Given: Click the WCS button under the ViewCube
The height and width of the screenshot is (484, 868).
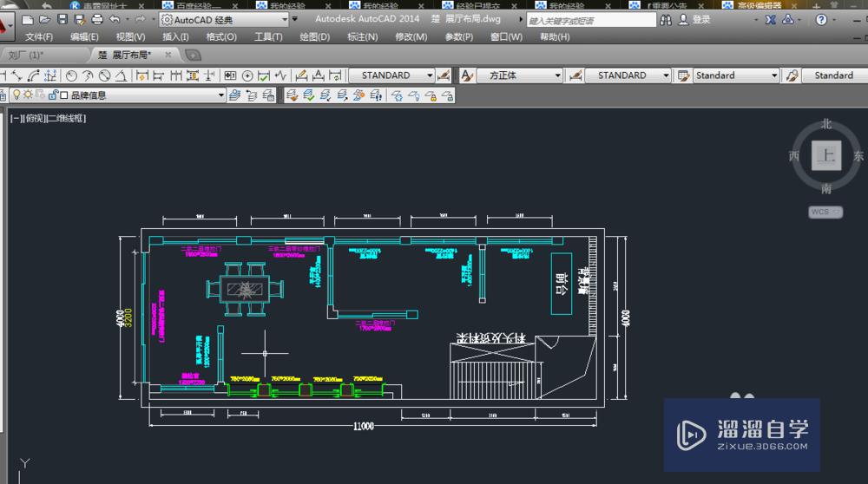Looking at the screenshot, I should (819, 212).
